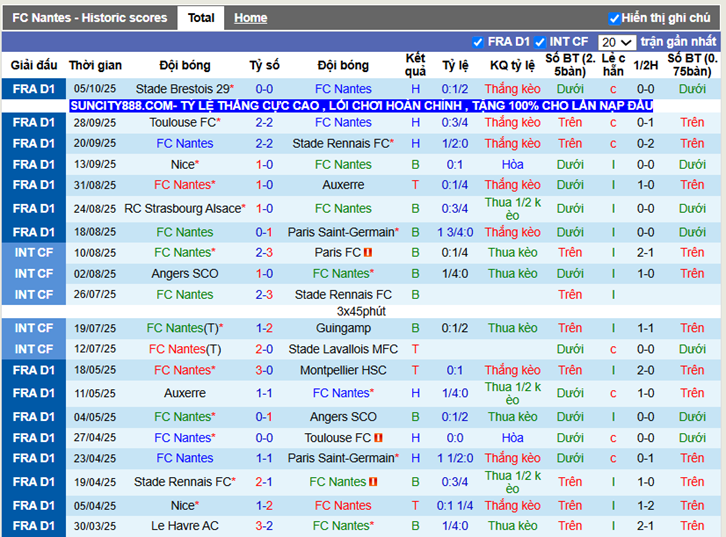Open Montpellier HSC team link
The height and width of the screenshot is (537, 726).
click(x=343, y=370)
